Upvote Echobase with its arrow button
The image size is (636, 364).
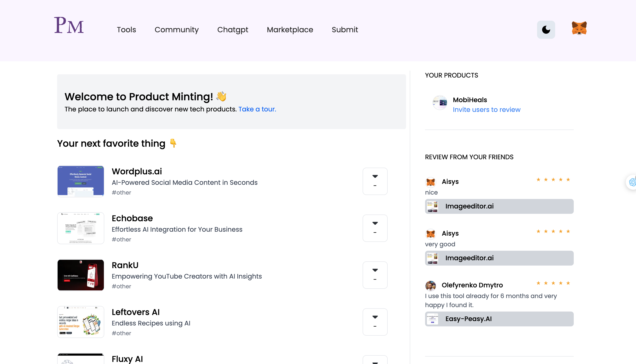click(x=375, y=228)
